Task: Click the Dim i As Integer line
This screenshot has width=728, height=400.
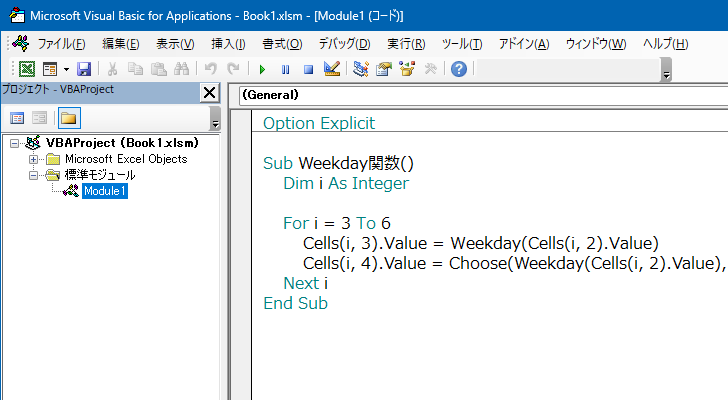Action: [x=346, y=183]
